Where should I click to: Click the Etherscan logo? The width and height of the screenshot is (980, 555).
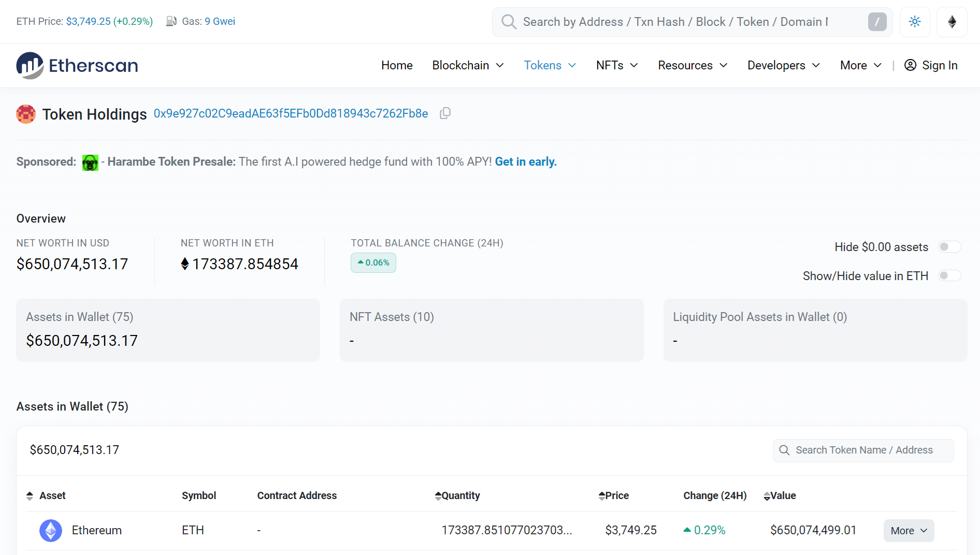[77, 65]
